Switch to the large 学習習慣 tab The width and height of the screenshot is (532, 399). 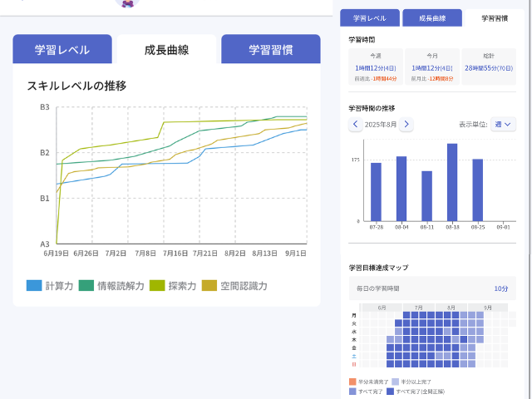271,49
